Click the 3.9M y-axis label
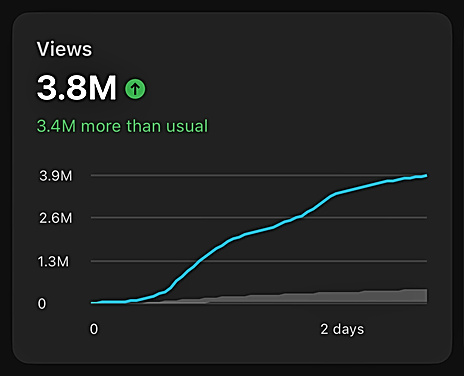 pos(56,176)
